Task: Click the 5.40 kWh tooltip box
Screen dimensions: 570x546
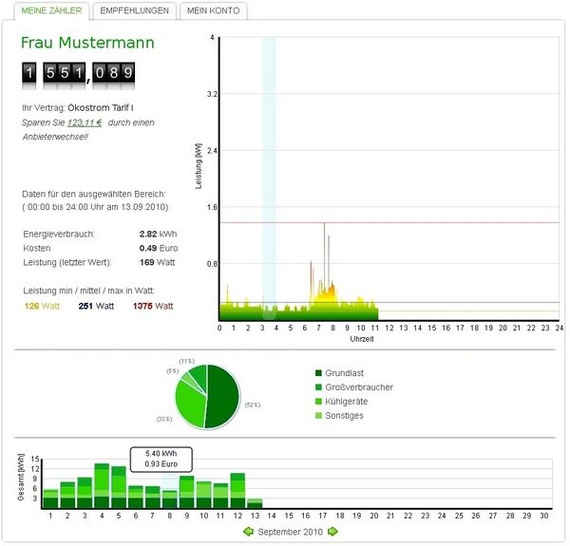Action: click(161, 459)
